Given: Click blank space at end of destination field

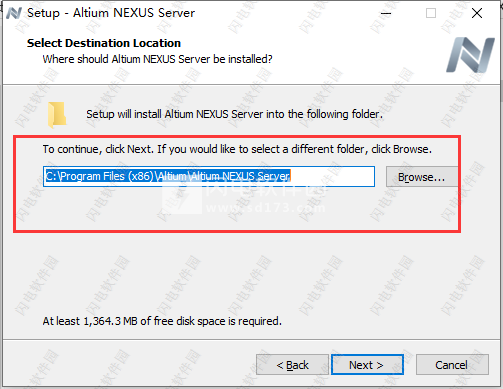Looking at the screenshot, I should tap(332, 176).
